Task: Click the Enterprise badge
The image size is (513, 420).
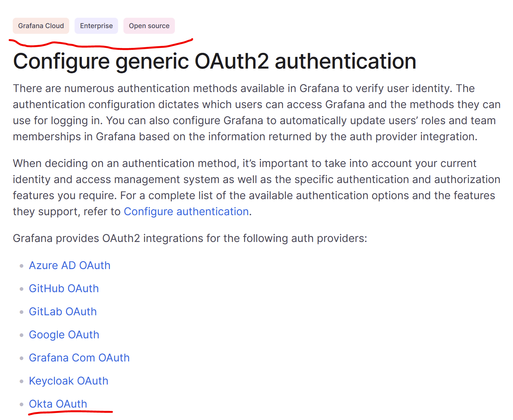Action: [96, 25]
